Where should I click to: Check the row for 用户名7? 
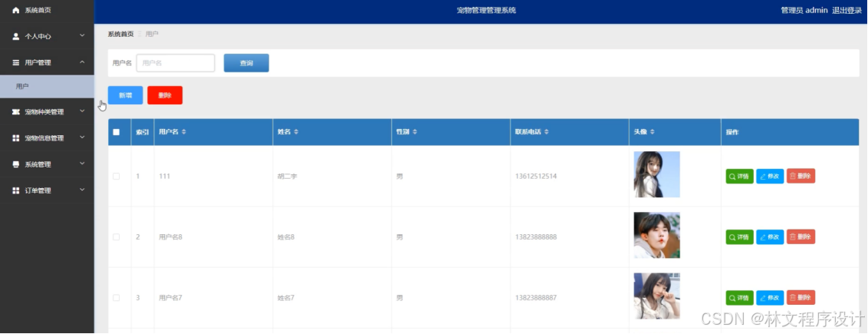[117, 297]
